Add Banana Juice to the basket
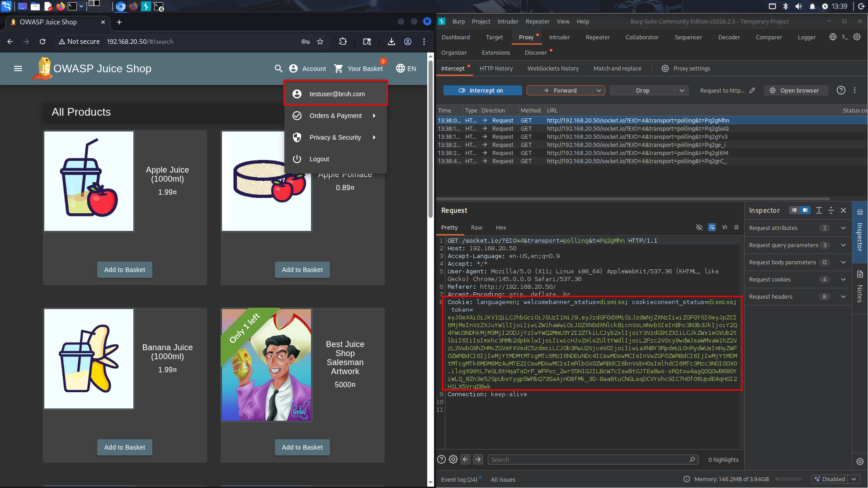Image resolution: width=868 pixels, height=488 pixels. click(124, 447)
